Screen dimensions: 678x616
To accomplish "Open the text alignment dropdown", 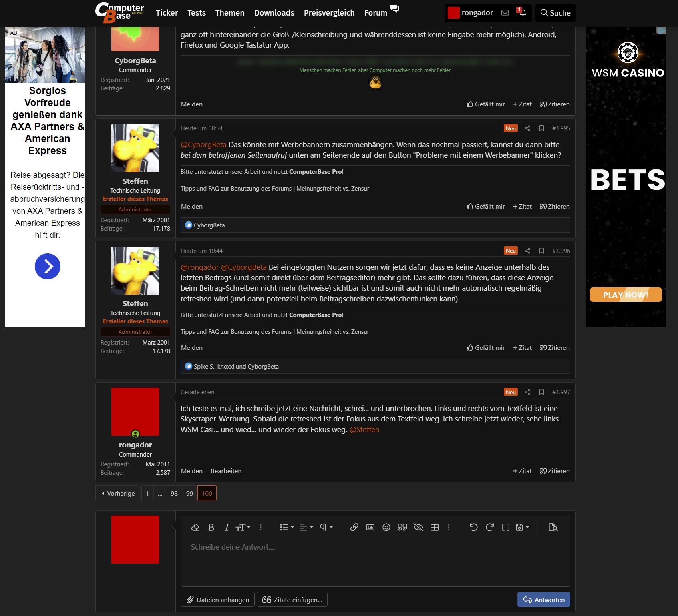I will pyautogui.click(x=306, y=527).
